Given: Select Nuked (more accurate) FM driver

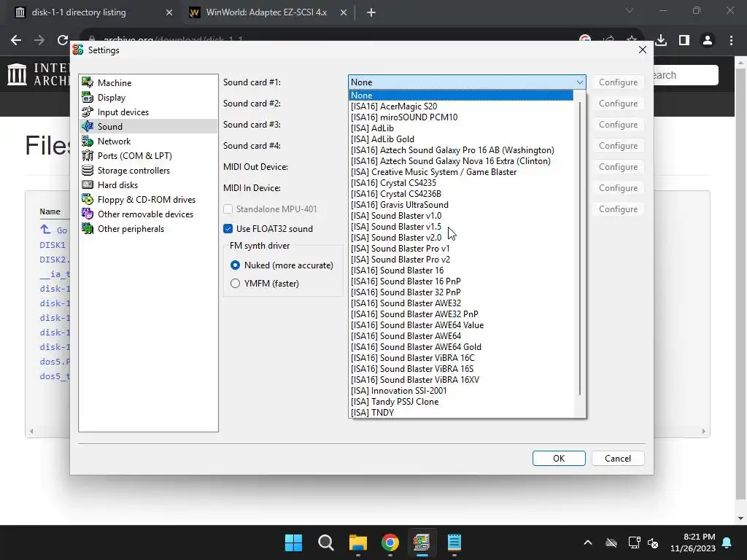Looking at the screenshot, I should pyautogui.click(x=235, y=265).
